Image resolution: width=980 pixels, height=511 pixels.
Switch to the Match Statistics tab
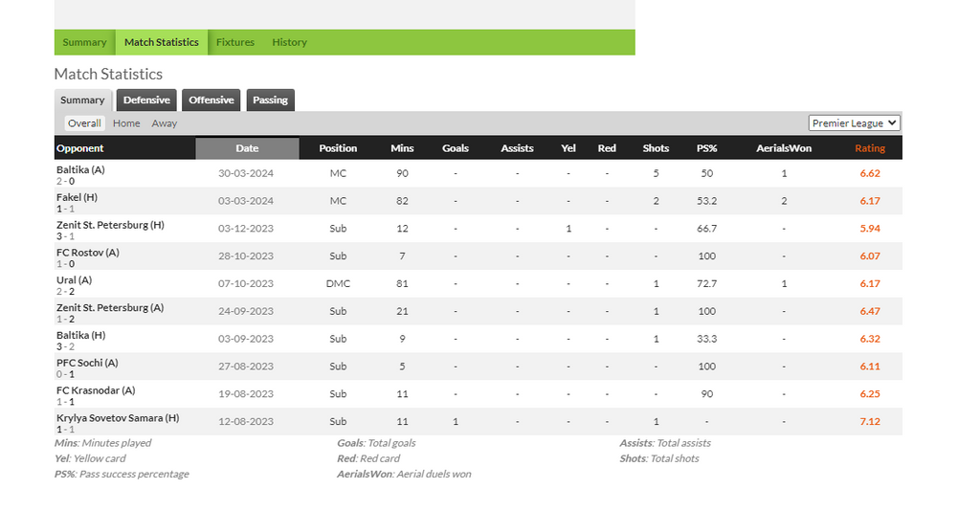pos(161,42)
